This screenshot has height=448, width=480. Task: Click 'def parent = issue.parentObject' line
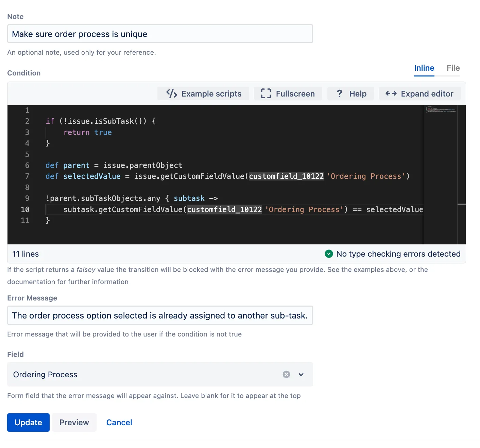[x=114, y=165]
